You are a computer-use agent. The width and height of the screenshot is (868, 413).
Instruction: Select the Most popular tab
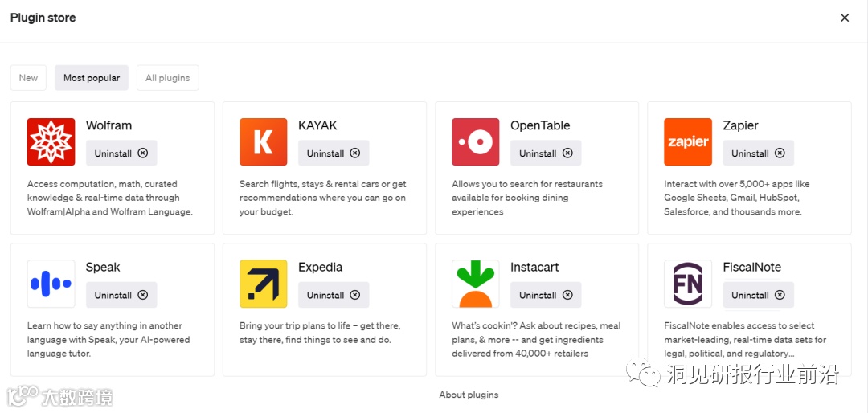[92, 78]
